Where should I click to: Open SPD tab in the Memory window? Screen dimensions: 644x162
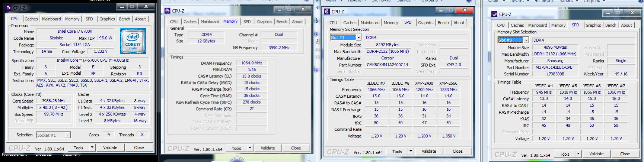coord(247,22)
